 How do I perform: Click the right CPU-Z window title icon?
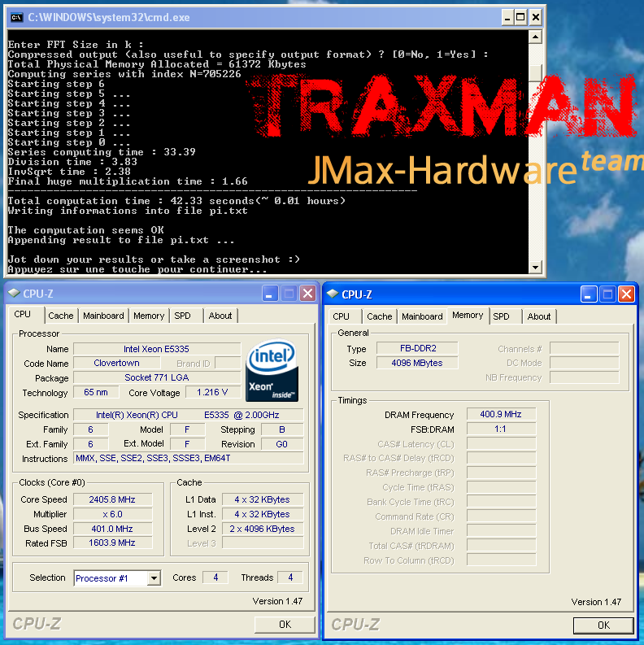(x=333, y=294)
